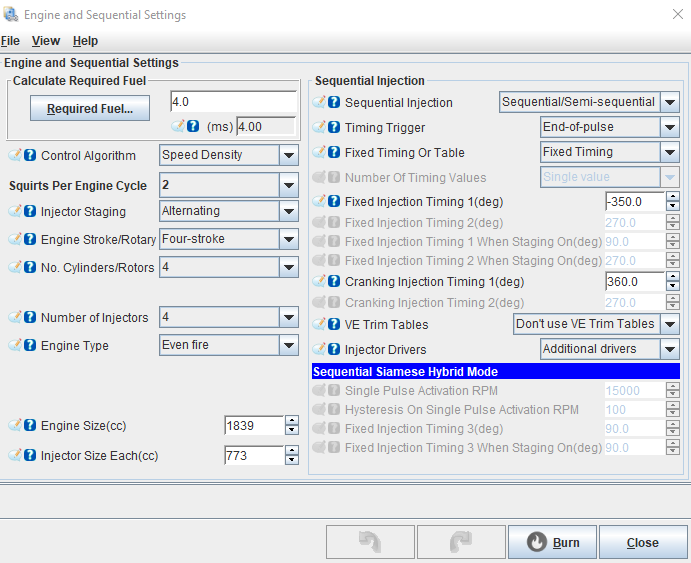The height and width of the screenshot is (563, 691).
Task: Increase Injector Size Each(cc) value
Action: pyautogui.click(x=292, y=450)
